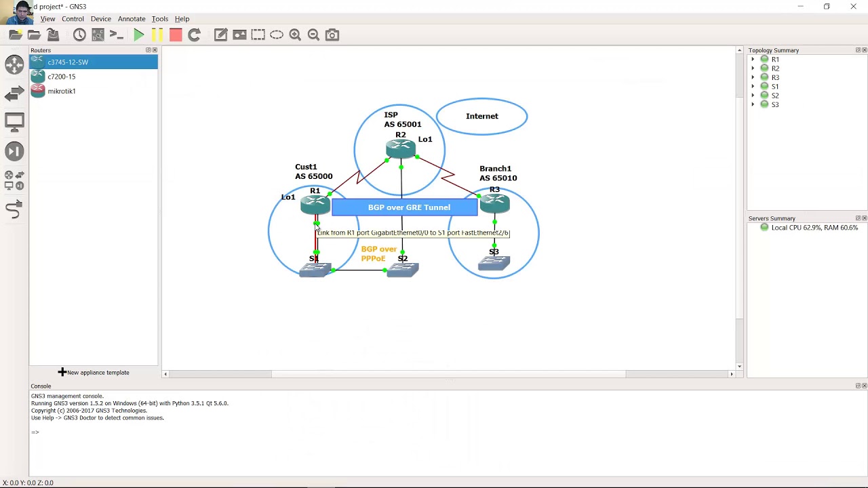Open the View menu
868x488 pixels.
(47, 19)
